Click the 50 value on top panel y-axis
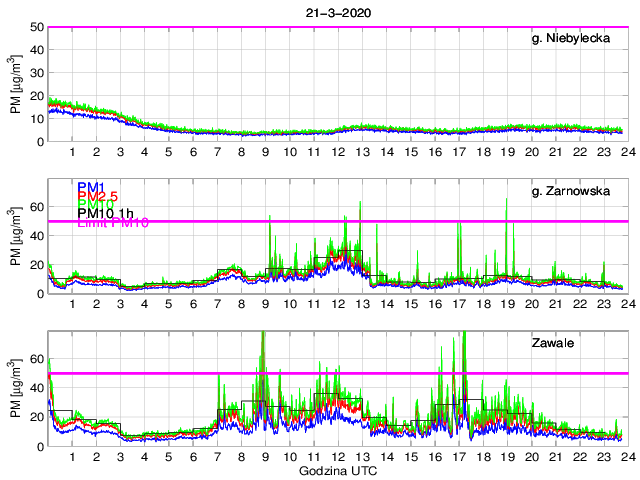640x480 pixels. point(35,27)
